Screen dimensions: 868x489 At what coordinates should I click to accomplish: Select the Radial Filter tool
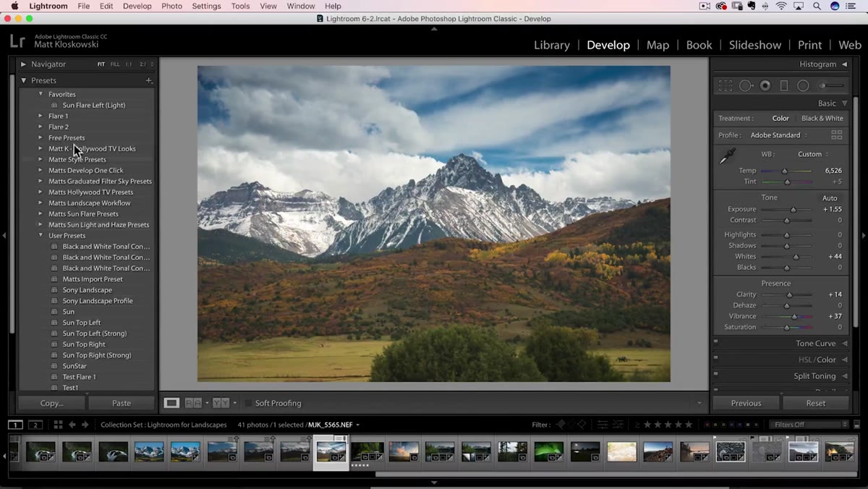coord(803,85)
